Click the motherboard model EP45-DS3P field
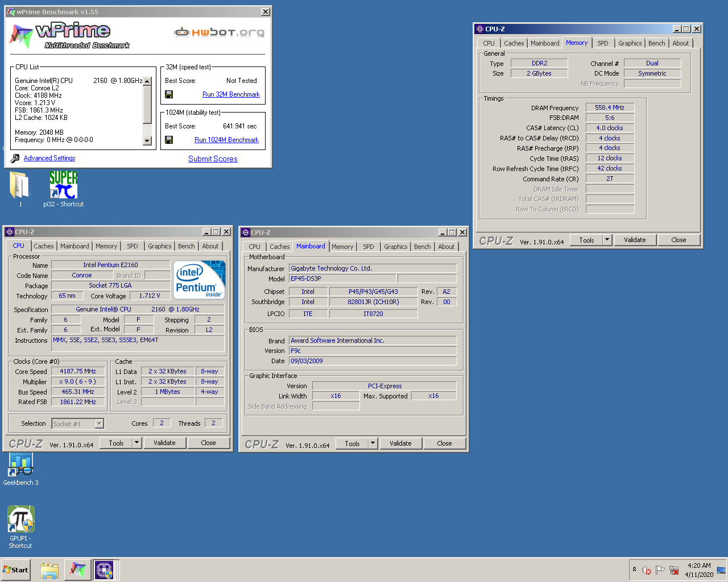 click(x=343, y=278)
